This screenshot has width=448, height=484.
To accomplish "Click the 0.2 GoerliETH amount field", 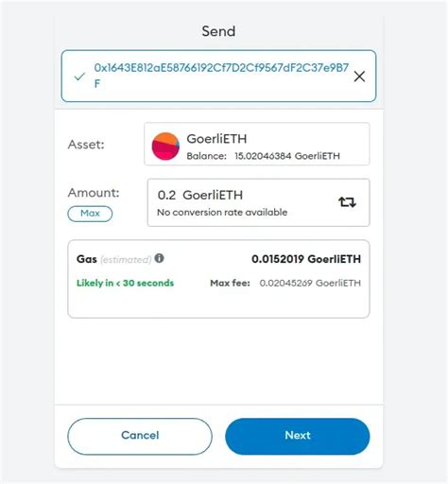I will 258,202.
